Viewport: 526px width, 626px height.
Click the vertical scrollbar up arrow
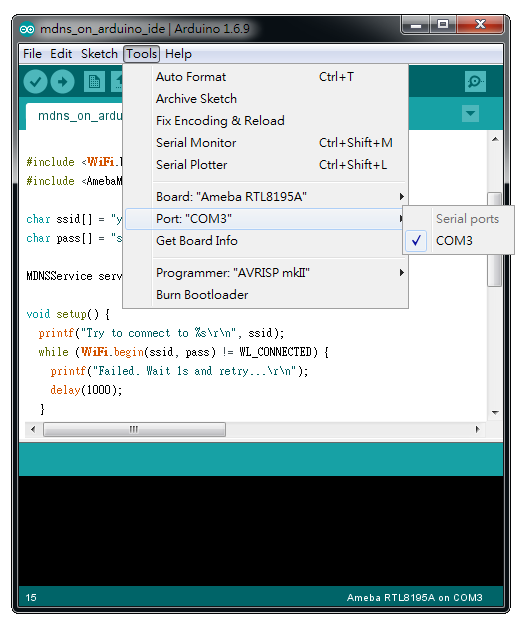[x=495, y=139]
